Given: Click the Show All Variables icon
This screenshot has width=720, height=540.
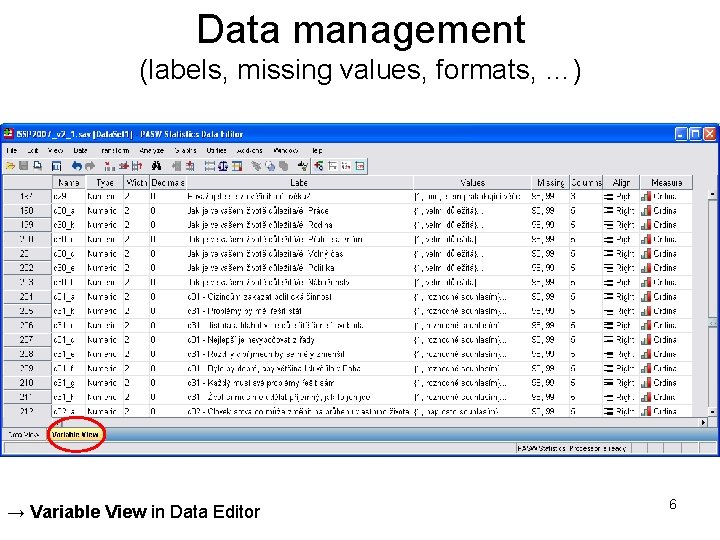Looking at the screenshot, I should pos(284,166).
